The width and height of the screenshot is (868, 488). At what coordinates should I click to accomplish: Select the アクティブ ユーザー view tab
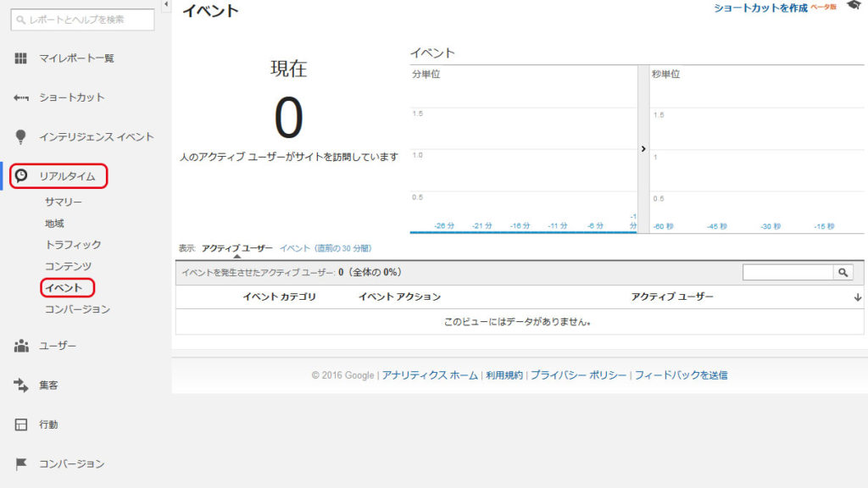(236, 248)
